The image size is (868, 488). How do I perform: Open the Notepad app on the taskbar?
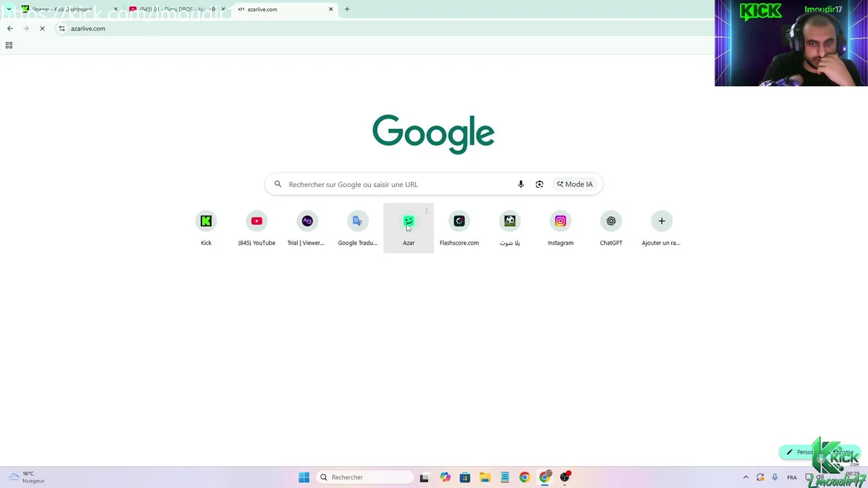coord(505,477)
